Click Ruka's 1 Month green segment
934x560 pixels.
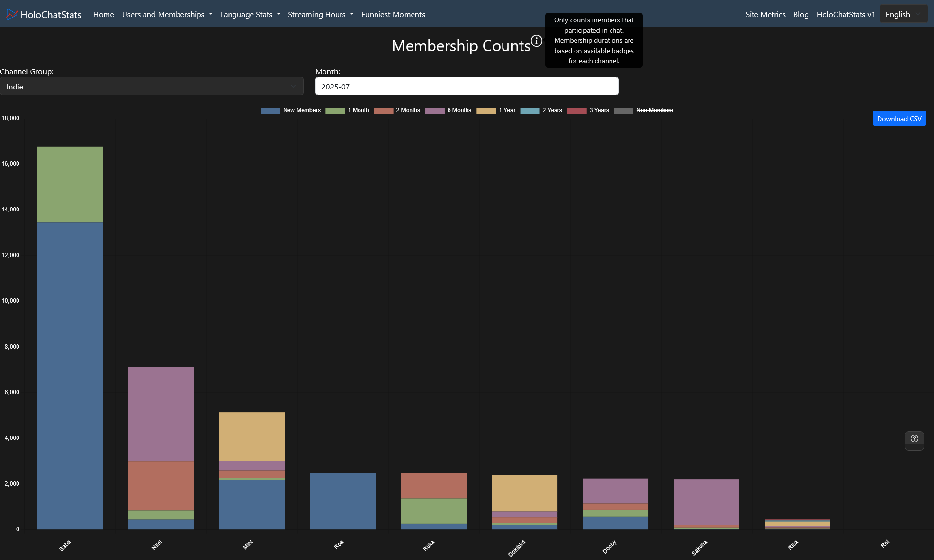(434, 511)
